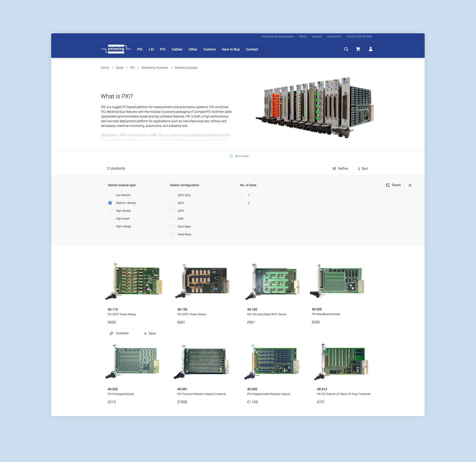Open the Cables menu
This screenshot has width=476, height=462.
[177, 50]
